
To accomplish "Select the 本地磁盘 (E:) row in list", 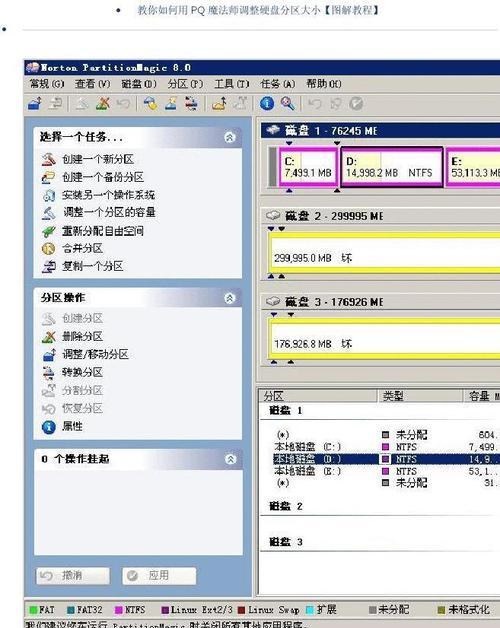I will [386, 471].
